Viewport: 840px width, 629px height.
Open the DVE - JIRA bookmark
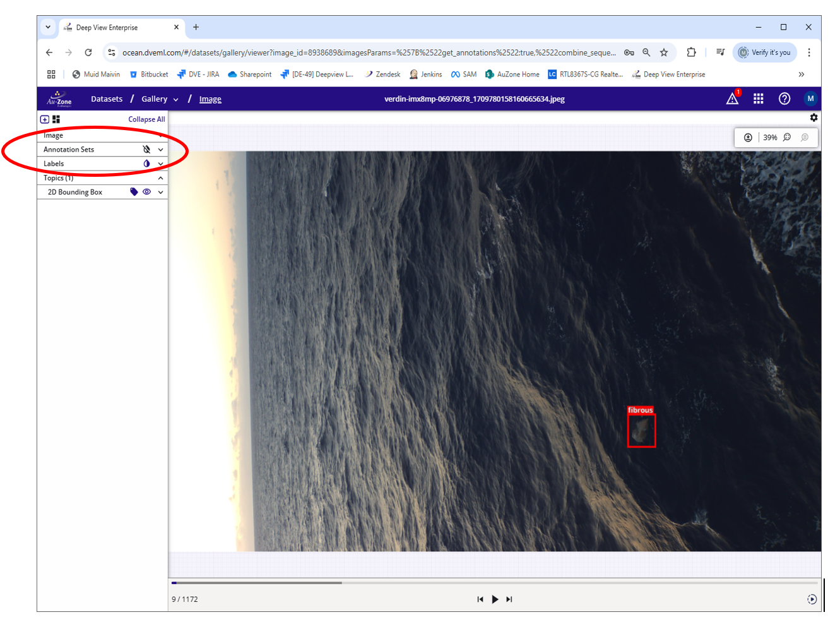198,75
